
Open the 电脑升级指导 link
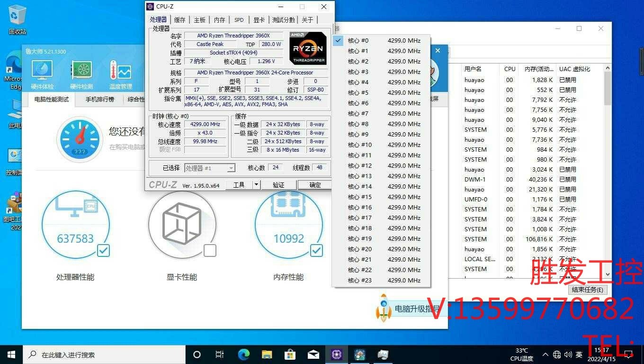[x=417, y=309]
